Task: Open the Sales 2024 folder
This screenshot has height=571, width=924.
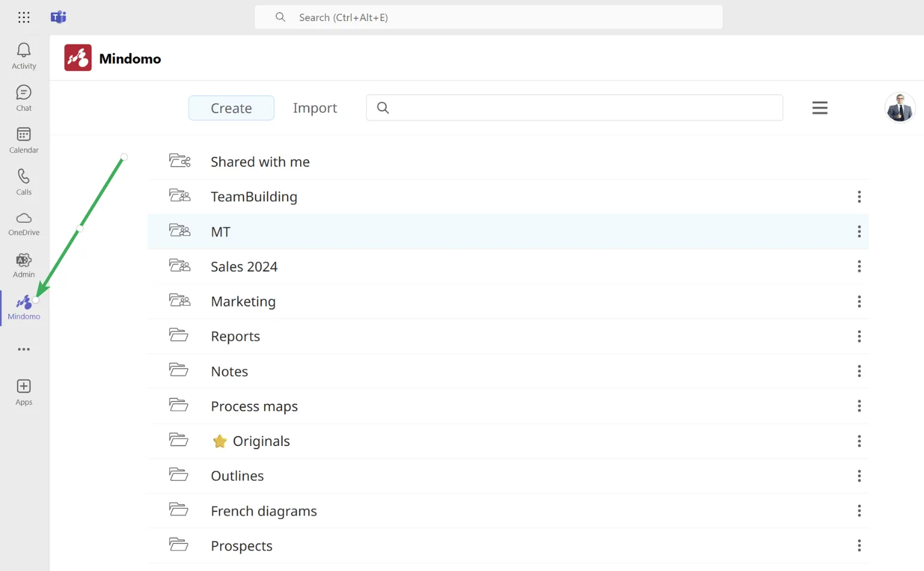Action: (x=508, y=266)
